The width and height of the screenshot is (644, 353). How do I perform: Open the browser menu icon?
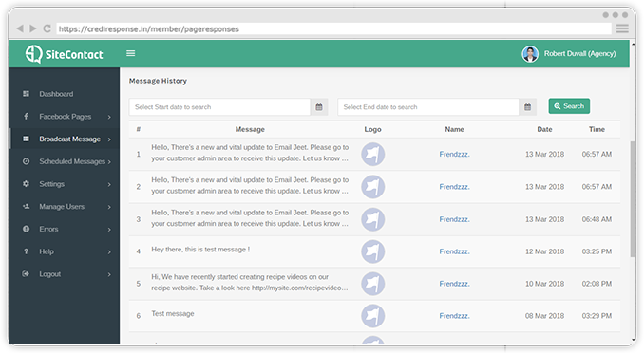[622, 28]
